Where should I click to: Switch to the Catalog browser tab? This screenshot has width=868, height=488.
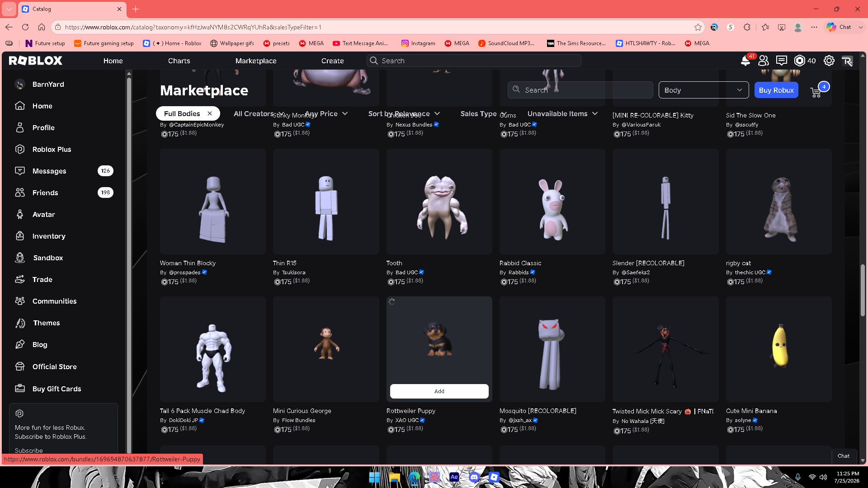72,9
